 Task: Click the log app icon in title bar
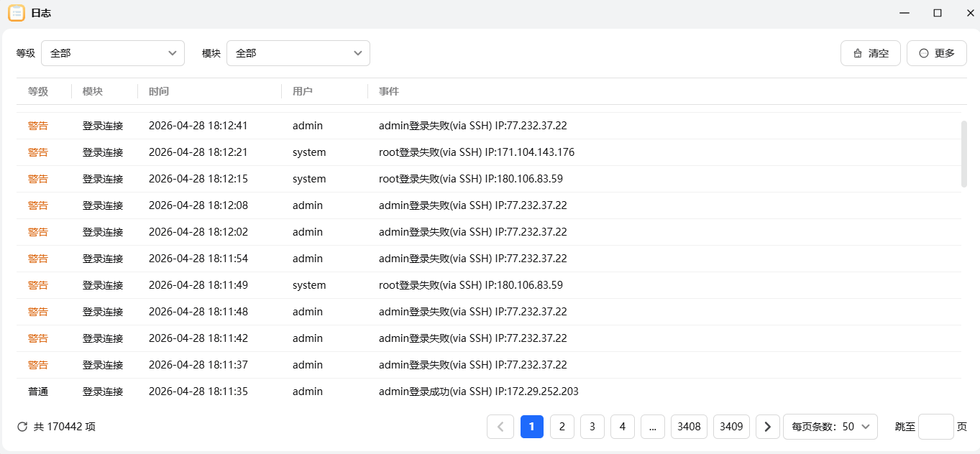(16, 13)
